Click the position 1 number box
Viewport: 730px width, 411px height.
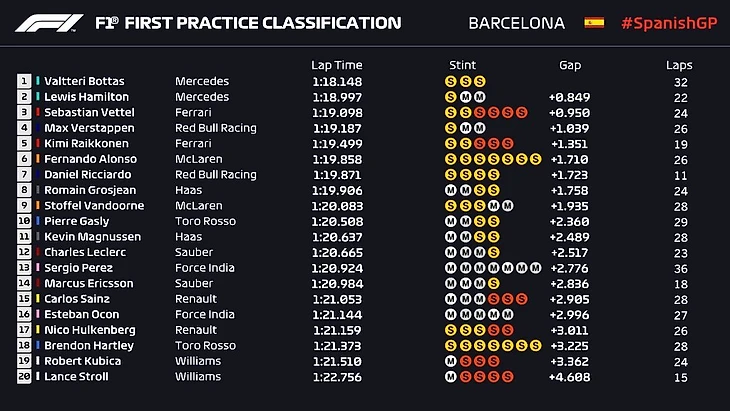point(25,81)
